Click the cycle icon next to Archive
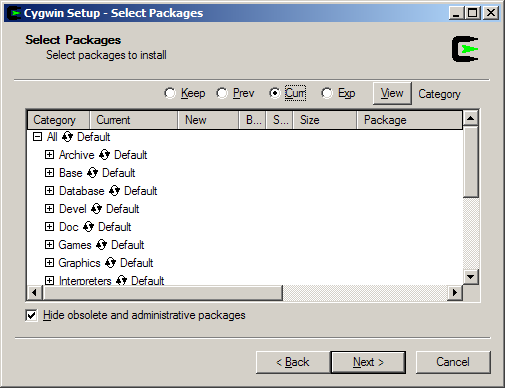Image resolution: width=505 pixels, height=388 pixels. [104, 155]
